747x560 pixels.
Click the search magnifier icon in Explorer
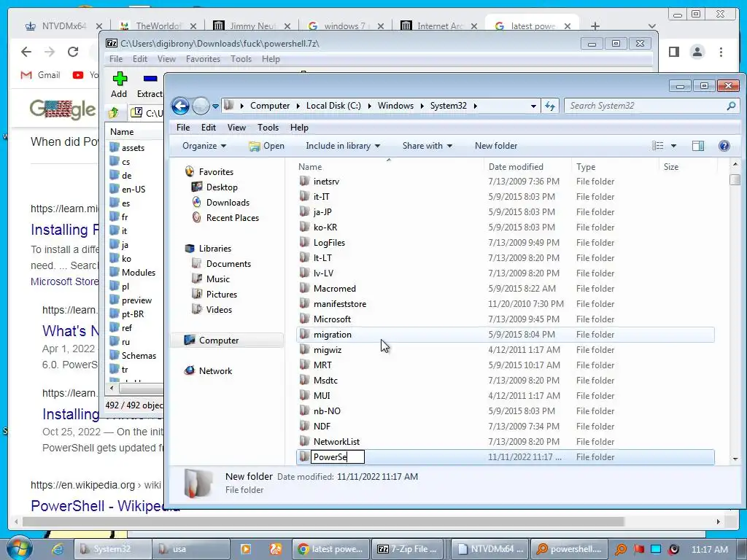pos(731,106)
